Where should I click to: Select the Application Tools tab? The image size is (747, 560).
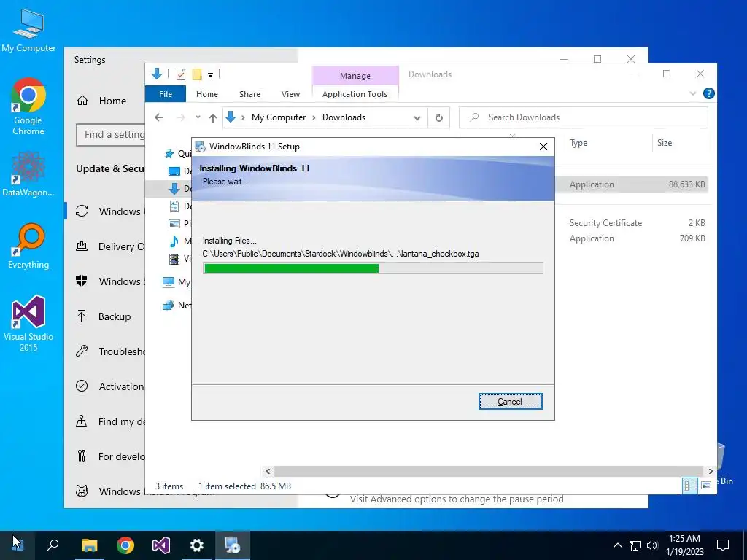tap(355, 94)
